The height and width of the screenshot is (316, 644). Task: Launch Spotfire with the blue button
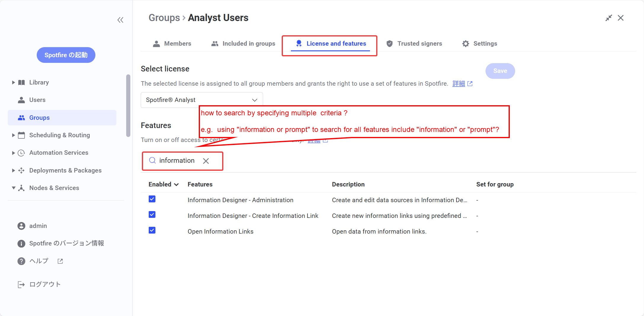coord(66,55)
